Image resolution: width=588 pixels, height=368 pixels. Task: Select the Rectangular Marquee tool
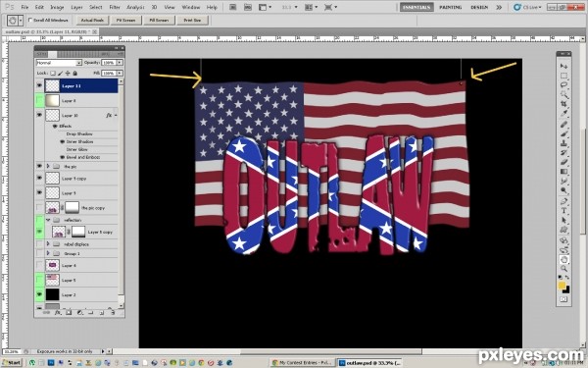coord(563,76)
